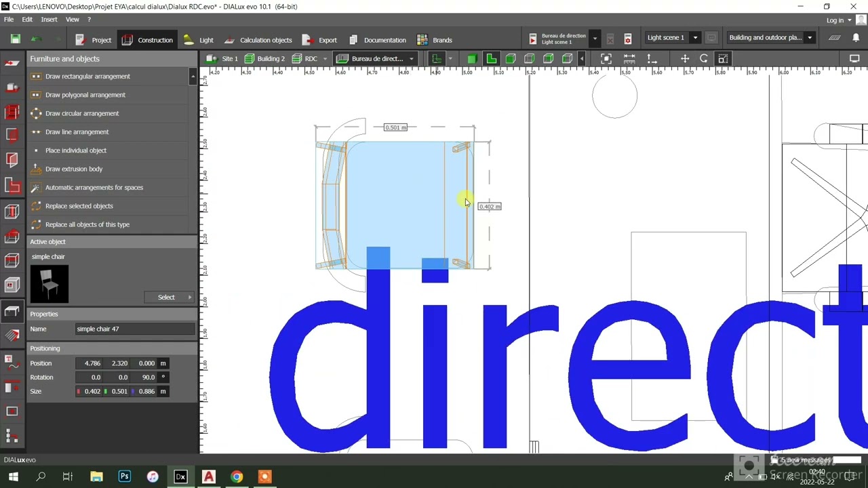Click the green save icon
This screenshot has width=868, height=488.
(16, 39)
